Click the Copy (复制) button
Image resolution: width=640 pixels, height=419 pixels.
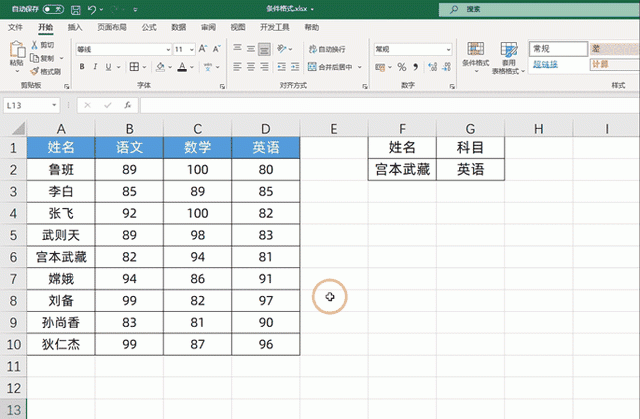pos(42,58)
